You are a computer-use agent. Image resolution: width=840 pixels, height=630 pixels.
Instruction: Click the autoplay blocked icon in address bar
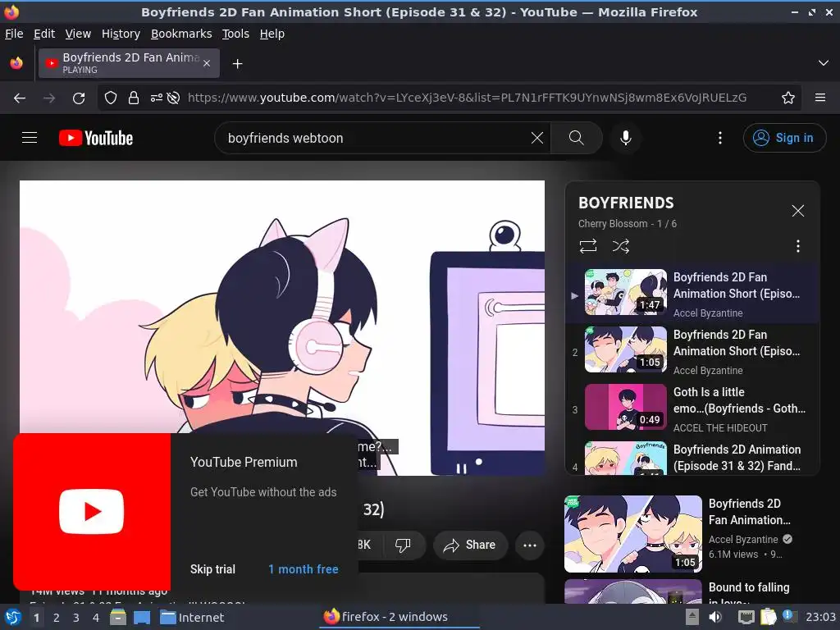tap(173, 98)
